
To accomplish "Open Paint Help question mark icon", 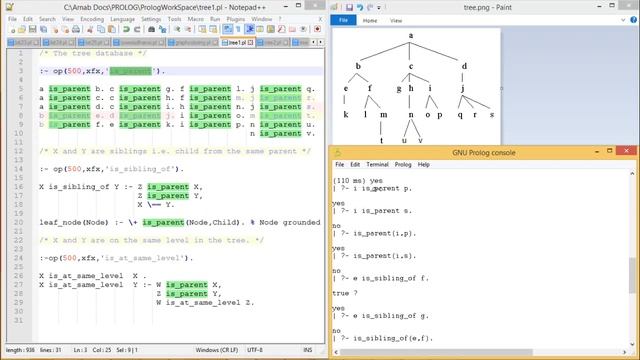I will [634, 20].
